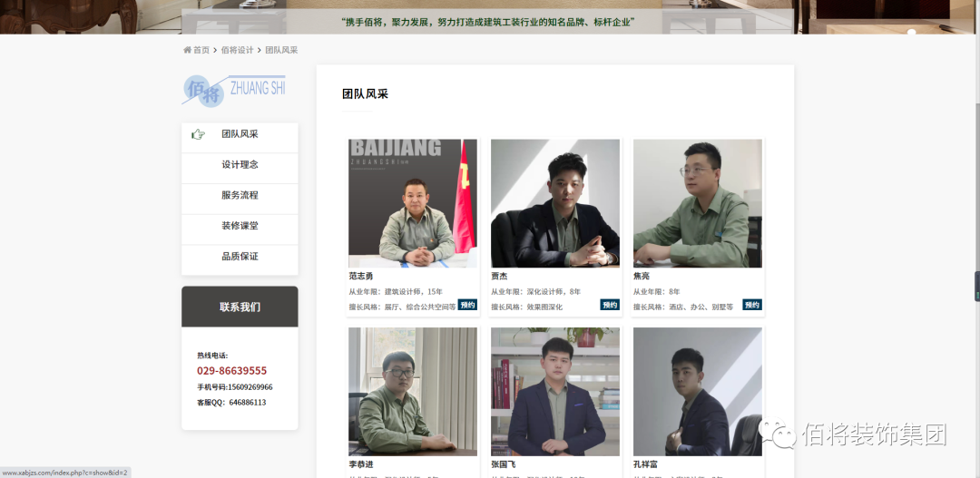
Task: Go to 首页 breadcrumb link
Action: (201, 50)
